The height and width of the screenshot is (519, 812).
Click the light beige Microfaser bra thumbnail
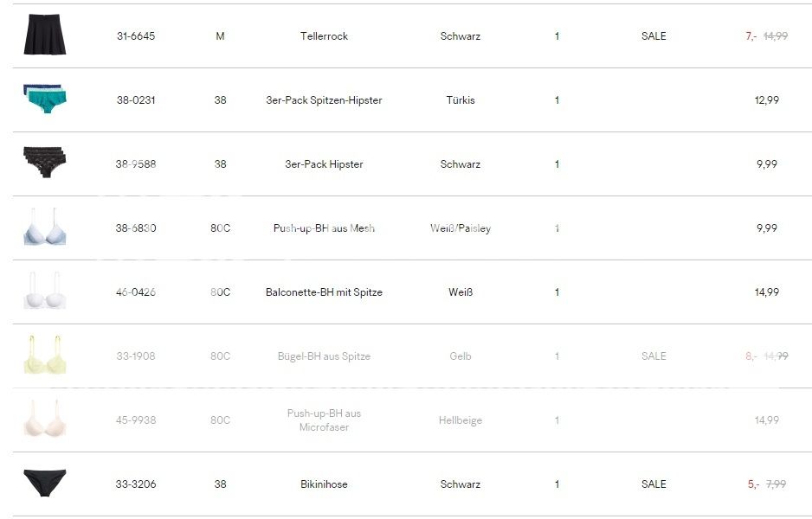click(44, 419)
